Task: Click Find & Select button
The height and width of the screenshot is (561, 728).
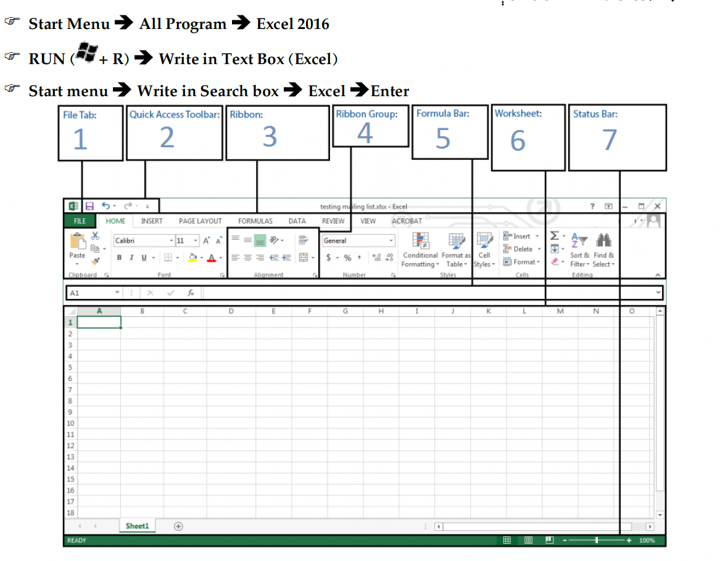Action: [603, 250]
